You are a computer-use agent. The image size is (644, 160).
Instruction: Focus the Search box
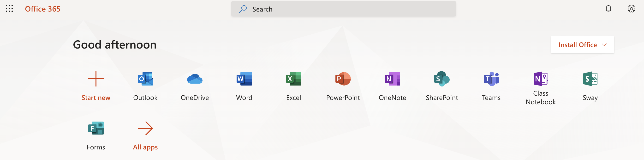point(343,9)
